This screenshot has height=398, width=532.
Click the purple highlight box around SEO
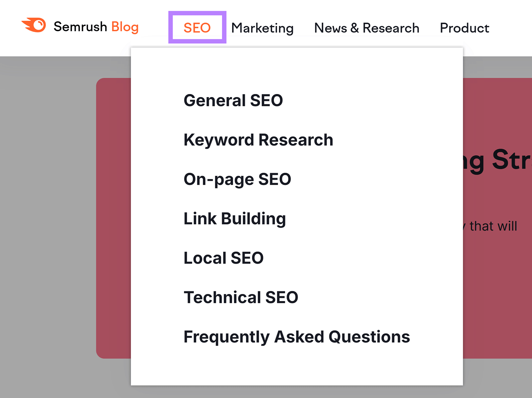click(x=197, y=13)
